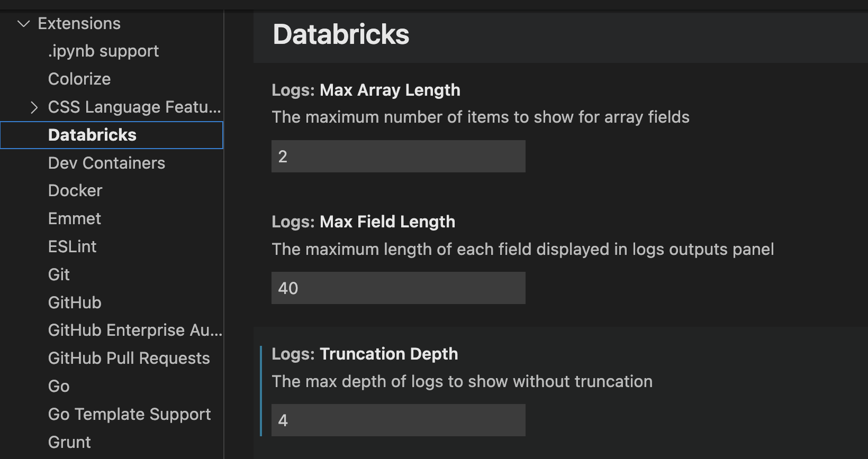
Task: Collapse the Extensions tree section
Action: (24, 24)
